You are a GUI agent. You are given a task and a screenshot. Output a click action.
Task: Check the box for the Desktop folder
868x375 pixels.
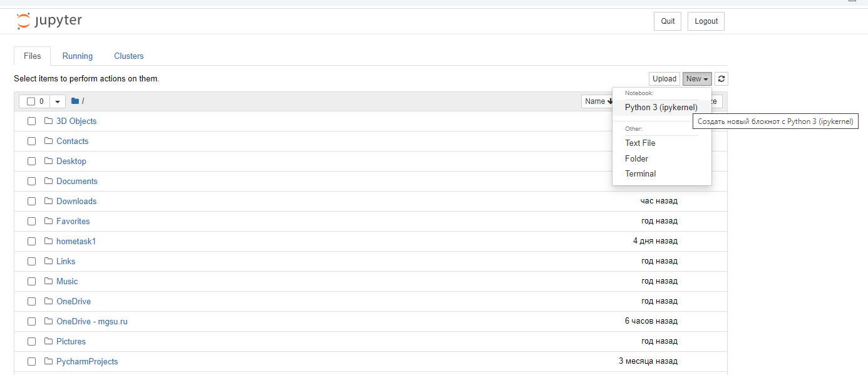[31, 161]
